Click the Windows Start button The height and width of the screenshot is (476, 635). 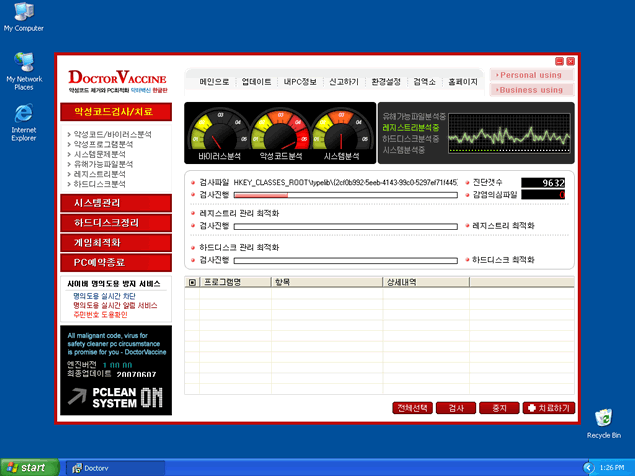coord(27,467)
